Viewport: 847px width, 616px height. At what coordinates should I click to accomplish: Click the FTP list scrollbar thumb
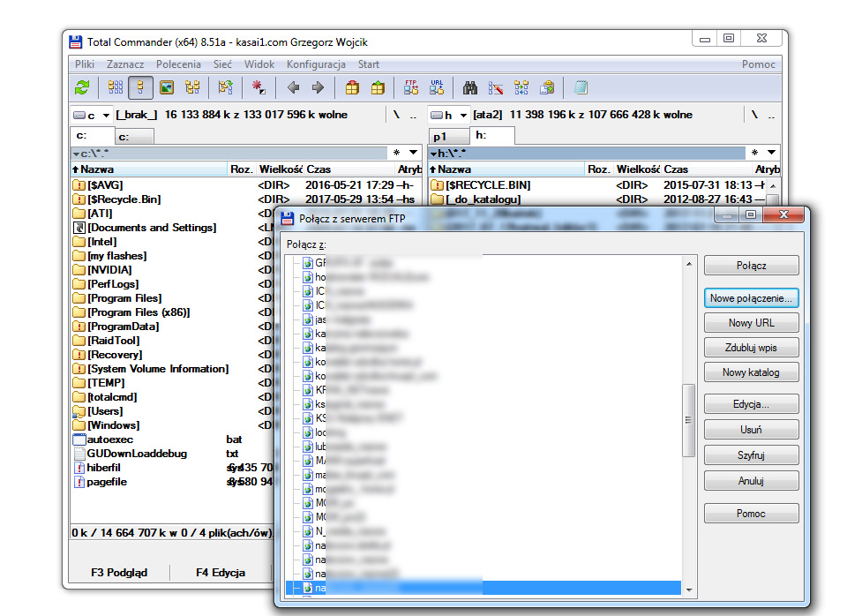point(689,420)
